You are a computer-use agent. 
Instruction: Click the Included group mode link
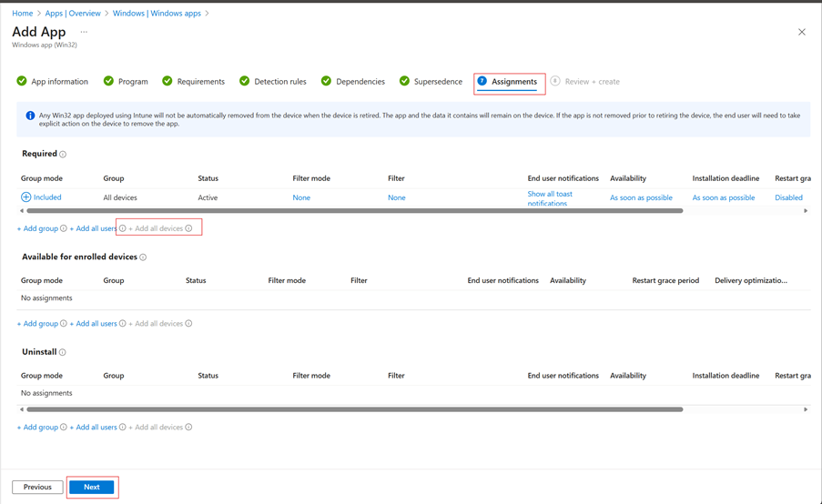tap(47, 197)
